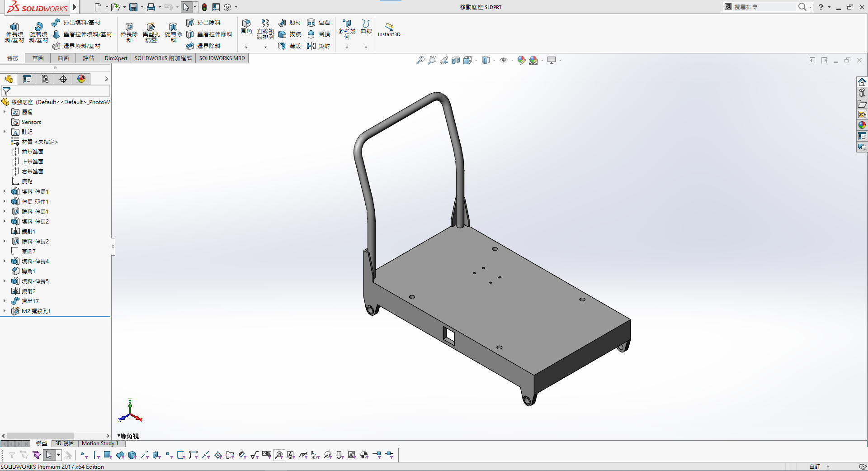Screen dimensions: 868x471
Task: Open the 異型孔精靈 hole wizard tool
Action: point(151,32)
